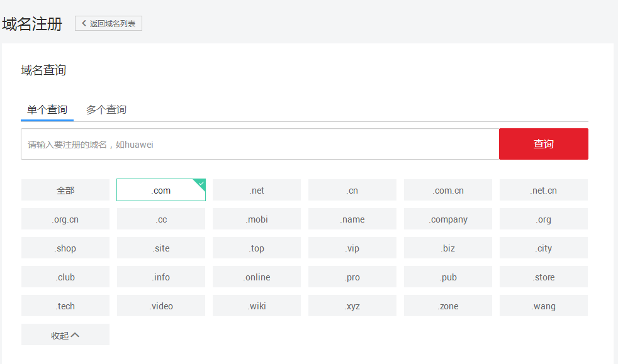The height and width of the screenshot is (364, 618).
Task: Select the 全部 suffix option
Action: (65, 190)
